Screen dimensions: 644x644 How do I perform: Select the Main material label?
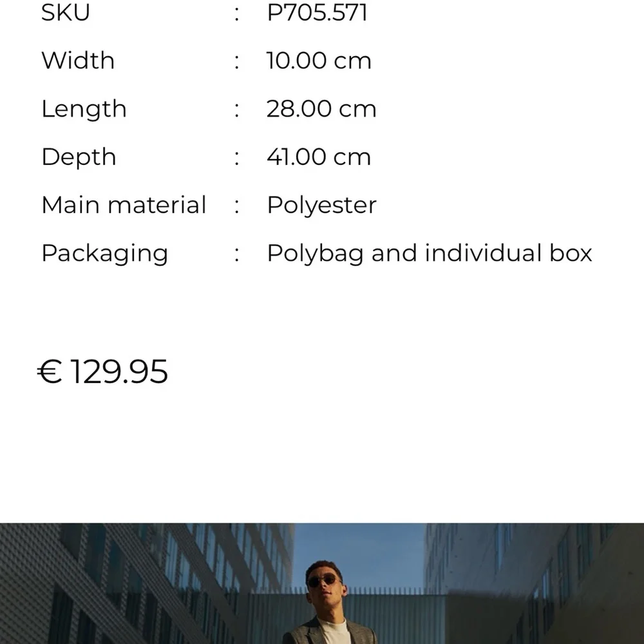coord(124,205)
